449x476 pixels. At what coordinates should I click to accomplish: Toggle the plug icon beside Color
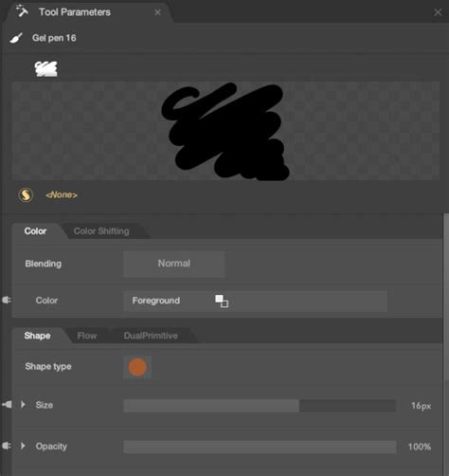pos(7,300)
